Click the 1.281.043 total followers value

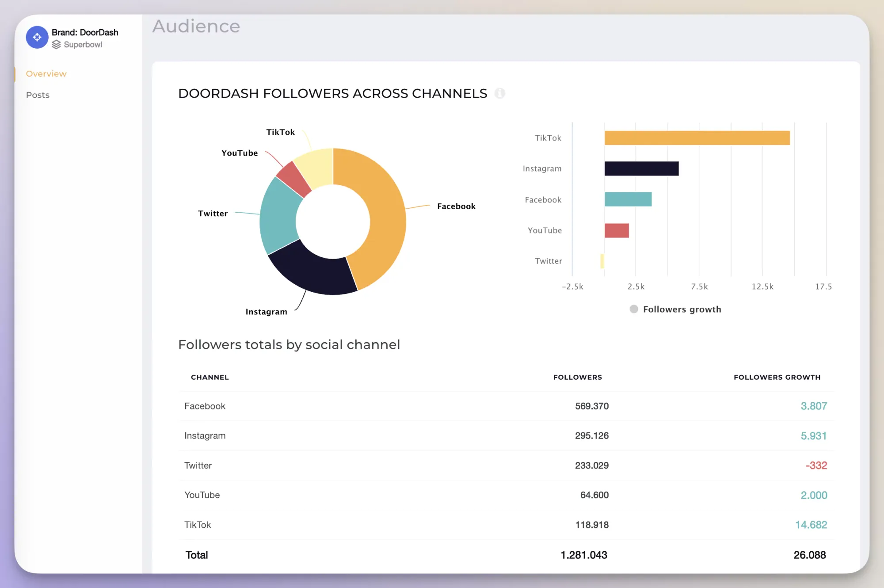coord(584,555)
